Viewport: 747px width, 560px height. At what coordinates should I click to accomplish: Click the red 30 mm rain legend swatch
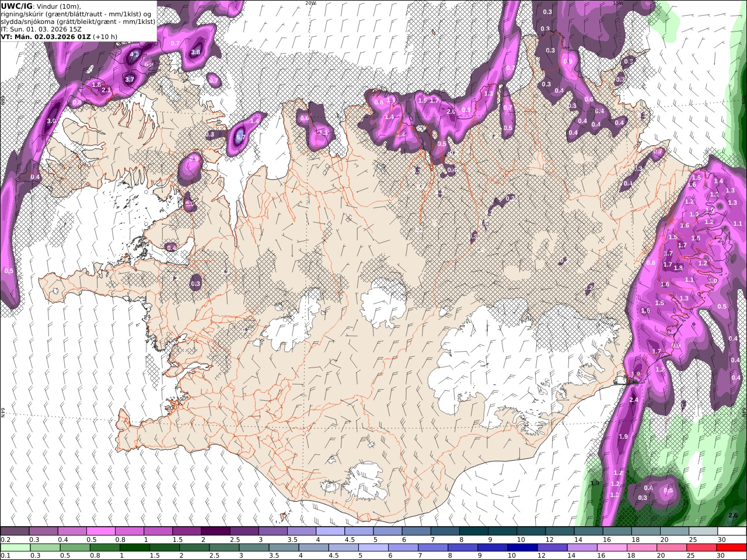point(732,548)
